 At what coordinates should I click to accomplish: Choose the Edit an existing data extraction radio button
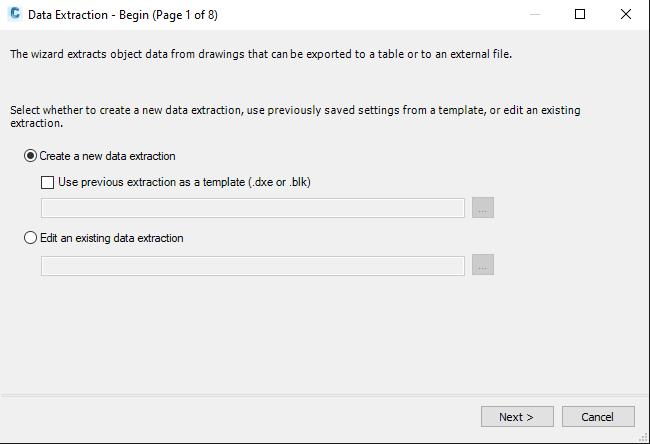coord(30,238)
